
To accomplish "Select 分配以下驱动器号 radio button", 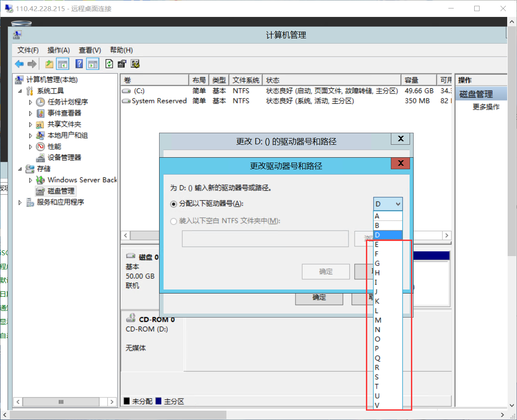I will (x=174, y=204).
